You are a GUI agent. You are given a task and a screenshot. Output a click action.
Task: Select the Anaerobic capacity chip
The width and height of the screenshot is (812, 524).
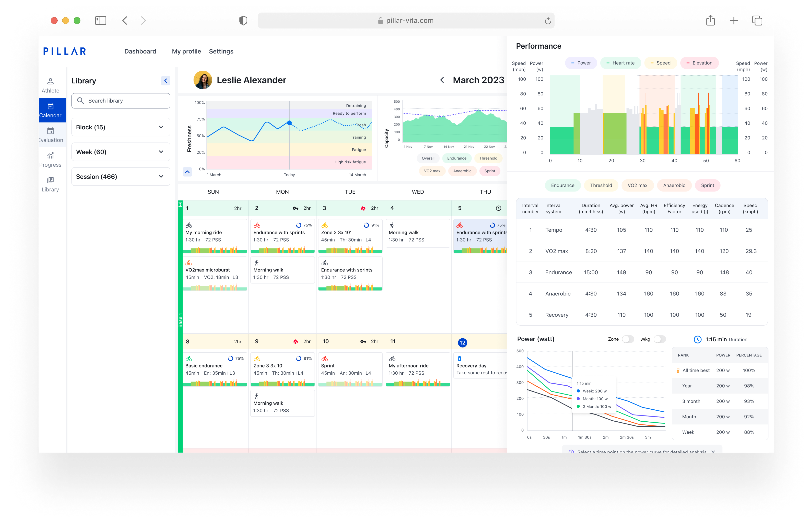pos(462,171)
